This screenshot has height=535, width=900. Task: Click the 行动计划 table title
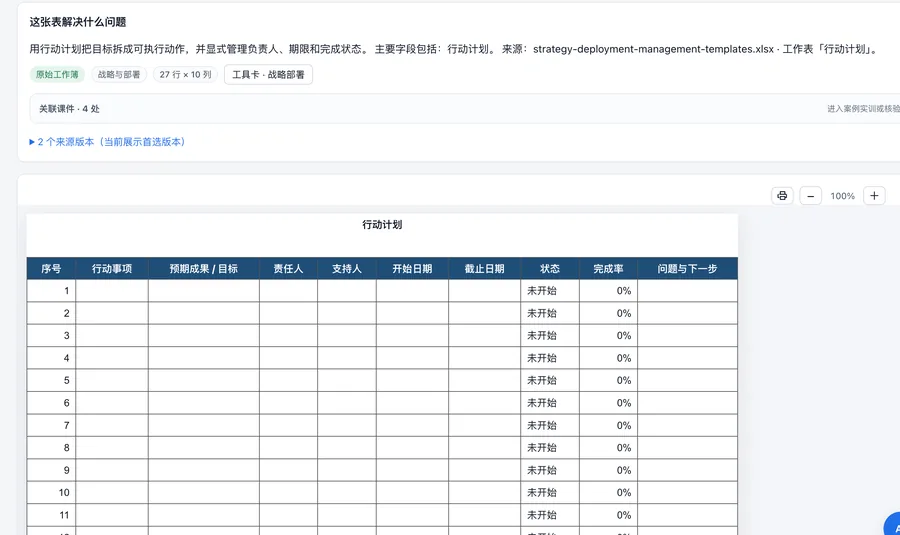click(x=382, y=224)
